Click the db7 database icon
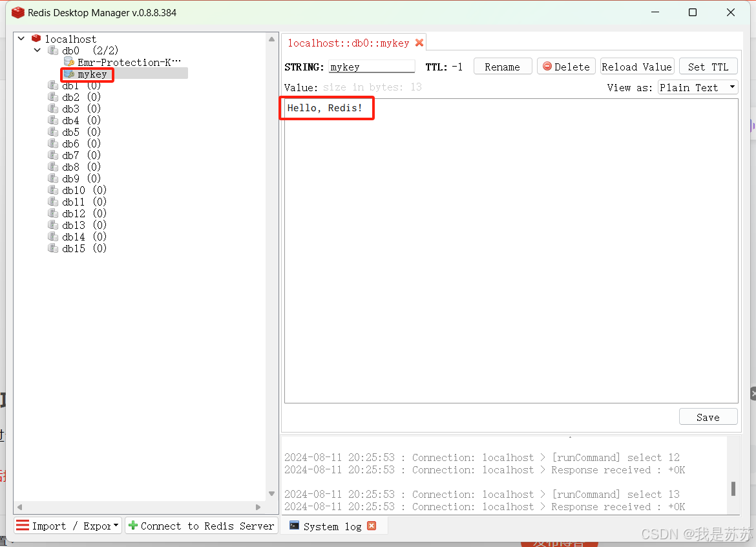 click(x=53, y=155)
